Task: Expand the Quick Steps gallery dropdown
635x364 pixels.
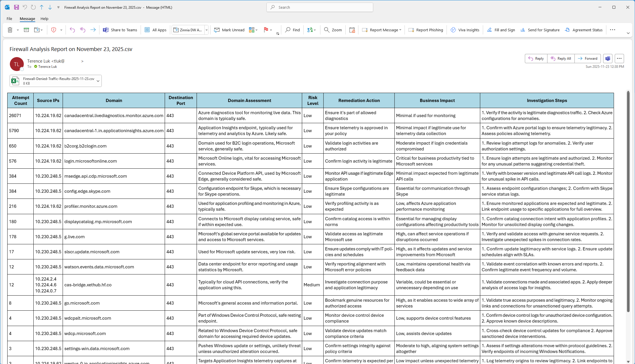Action: (x=206, y=30)
